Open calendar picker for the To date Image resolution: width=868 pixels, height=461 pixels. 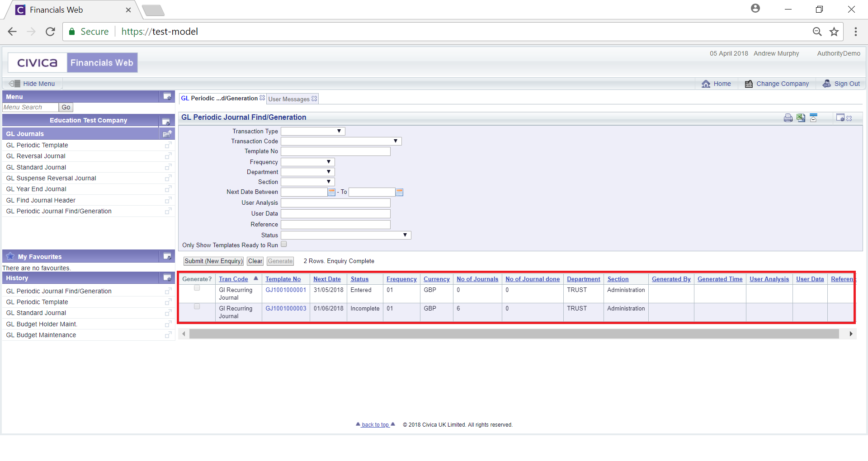pos(399,193)
